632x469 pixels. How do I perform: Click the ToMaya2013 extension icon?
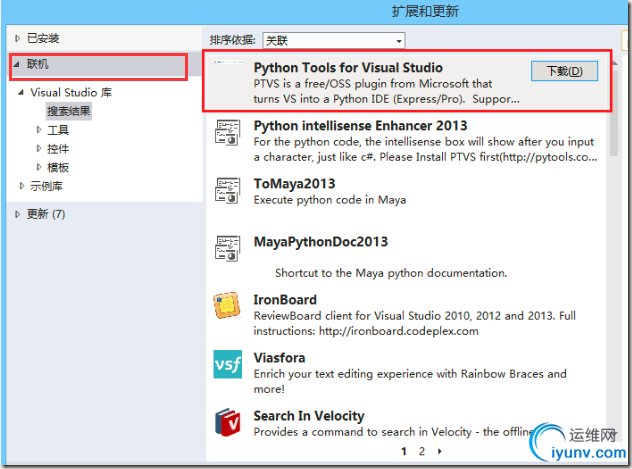(227, 190)
